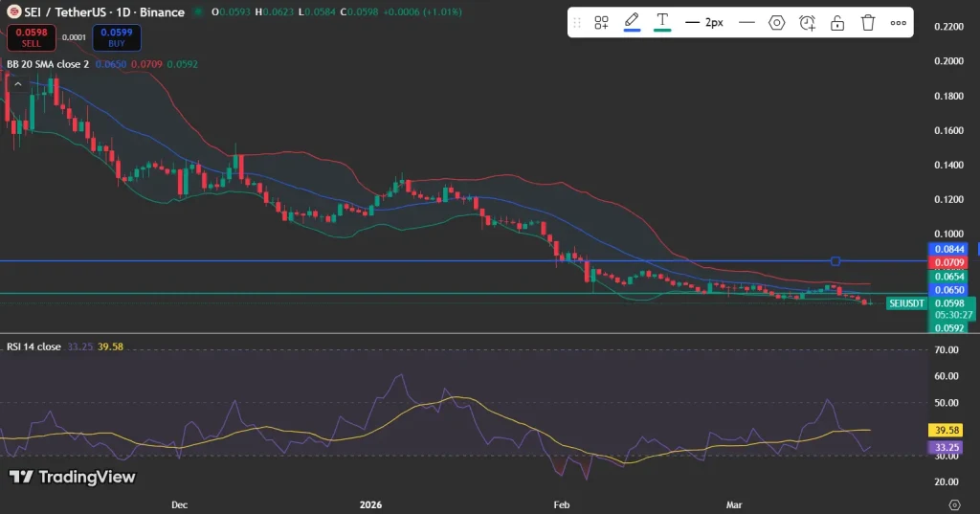Viewport: 980px width, 514px height.
Task: Click the Dec date on time axis
Action: click(179, 504)
